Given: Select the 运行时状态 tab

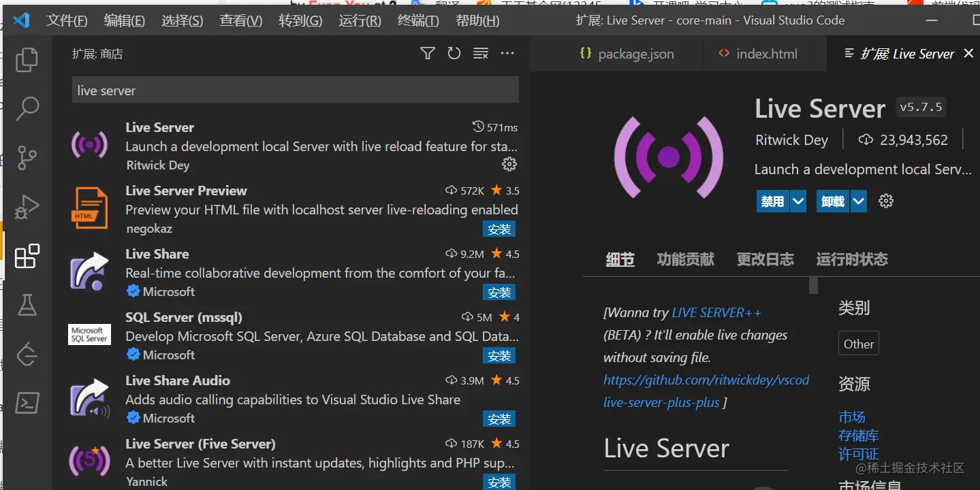Looking at the screenshot, I should pyautogui.click(x=852, y=259).
